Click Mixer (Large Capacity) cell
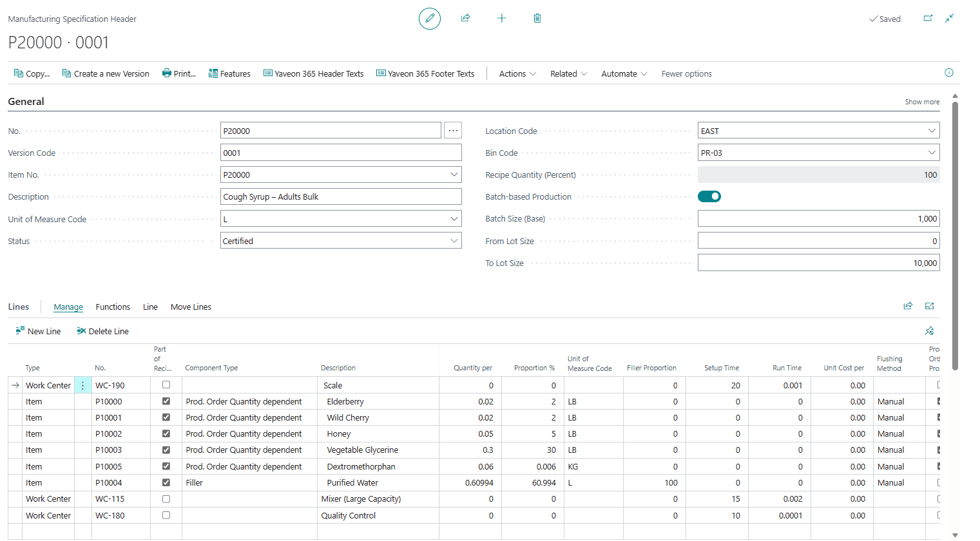Viewport: 980px width, 541px height. (378, 498)
